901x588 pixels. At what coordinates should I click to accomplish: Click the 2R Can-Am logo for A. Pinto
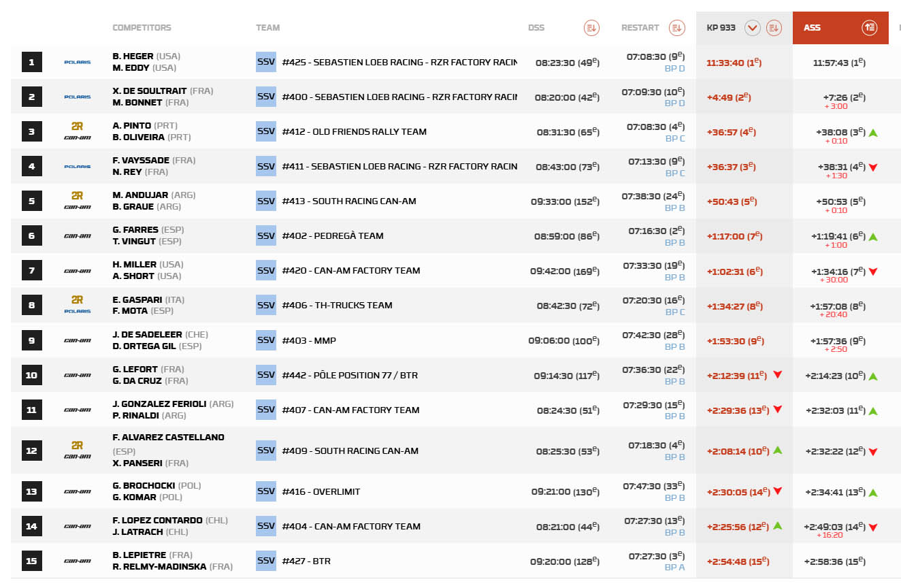(77, 131)
